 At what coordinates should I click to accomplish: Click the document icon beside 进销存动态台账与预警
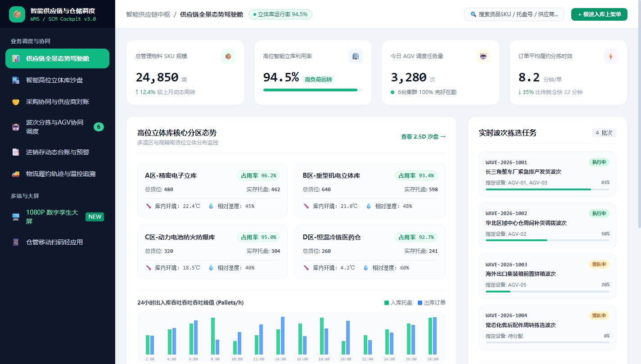(x=16, y=152)
